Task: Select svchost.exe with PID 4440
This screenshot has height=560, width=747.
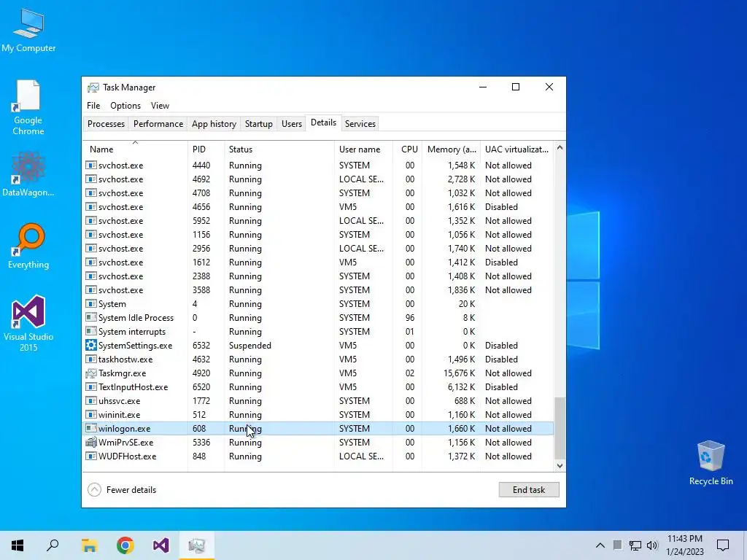Action: pyautogui.click(x=318, y=166)
